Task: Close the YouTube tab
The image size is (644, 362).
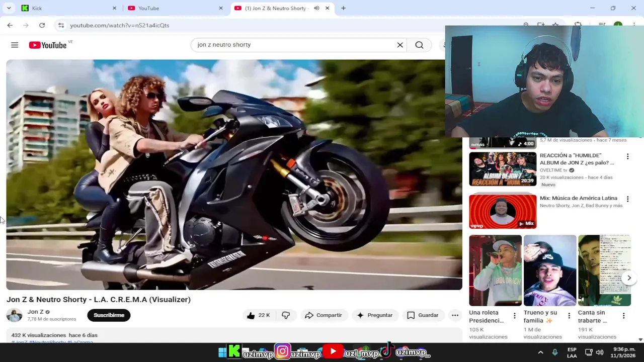Action: (221, 8)
